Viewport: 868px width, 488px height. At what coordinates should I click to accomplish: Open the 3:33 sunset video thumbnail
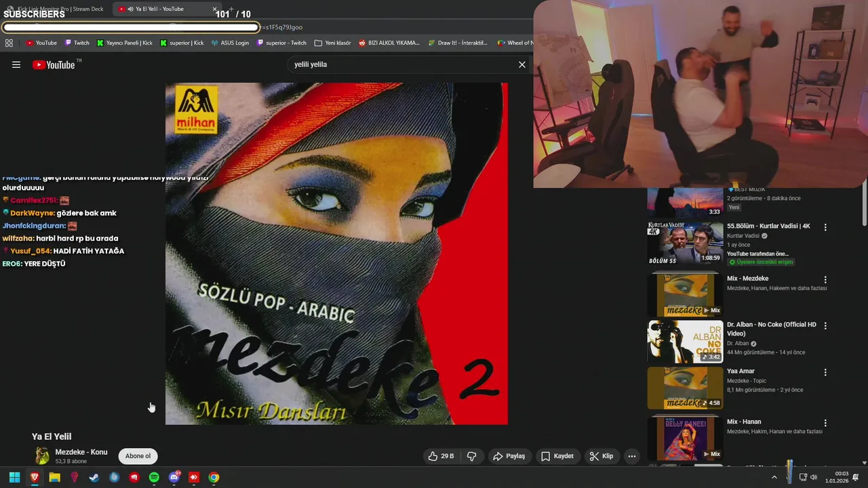coord(685,202)
